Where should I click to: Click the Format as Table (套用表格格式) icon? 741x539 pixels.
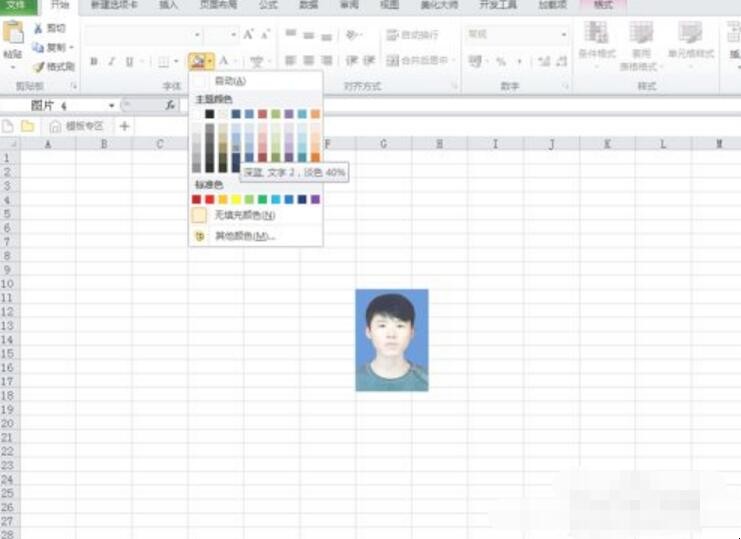[640, 33]
